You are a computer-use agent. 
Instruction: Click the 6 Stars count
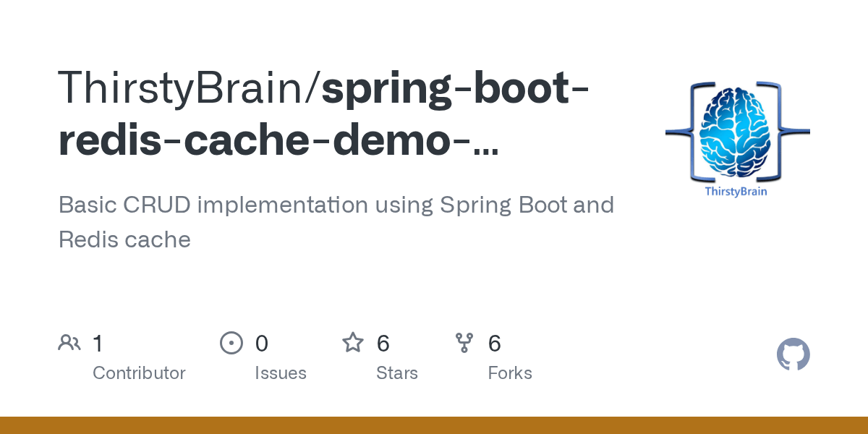click(x=383, y=344)
